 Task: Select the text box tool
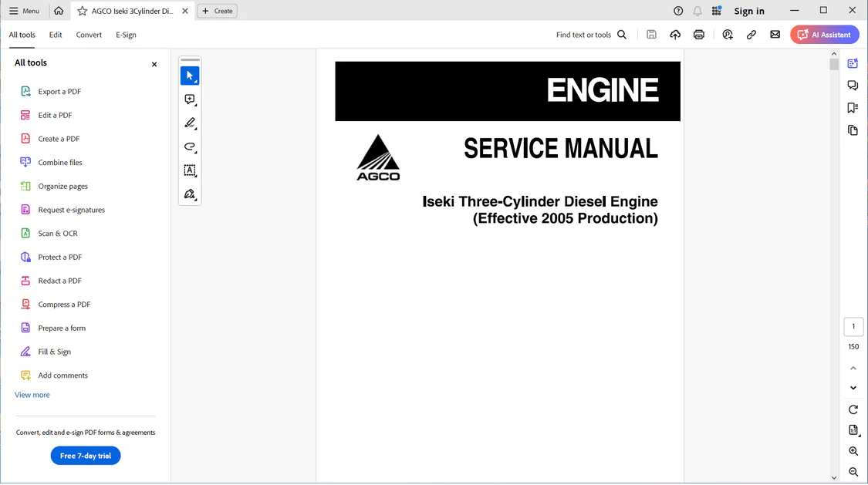(x=189, y=170)
